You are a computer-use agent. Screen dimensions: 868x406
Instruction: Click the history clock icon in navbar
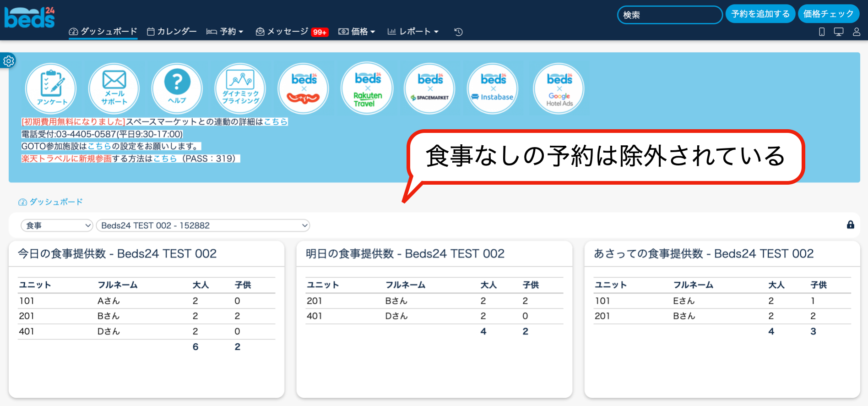point(458,32)
